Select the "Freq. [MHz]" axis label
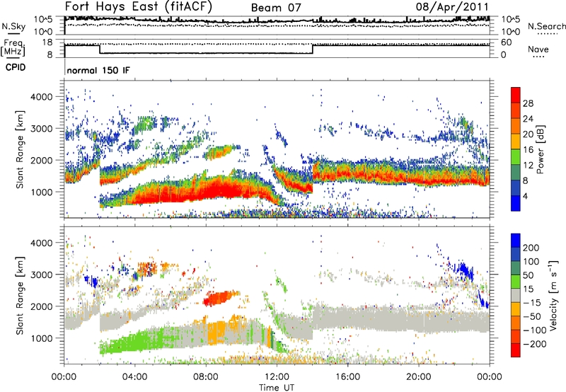Screen dimensions: 566x392 [13, 48]
